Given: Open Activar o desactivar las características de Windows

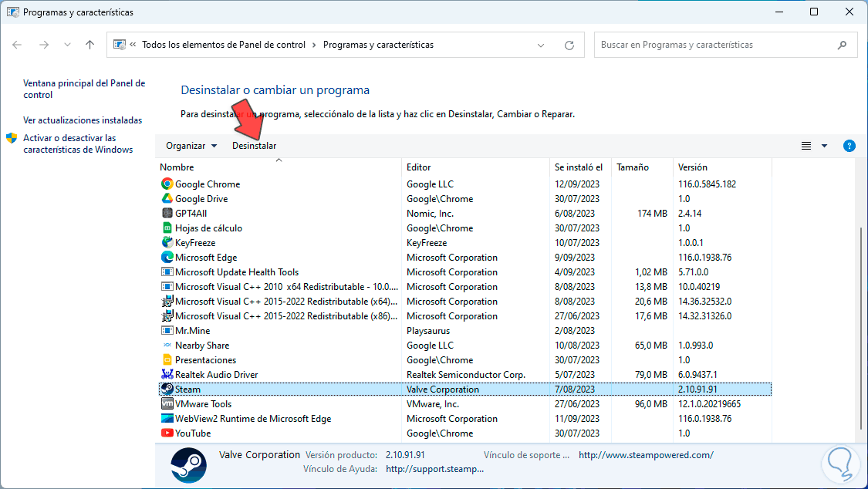Looking at the screenshot, I should [78, 143].
